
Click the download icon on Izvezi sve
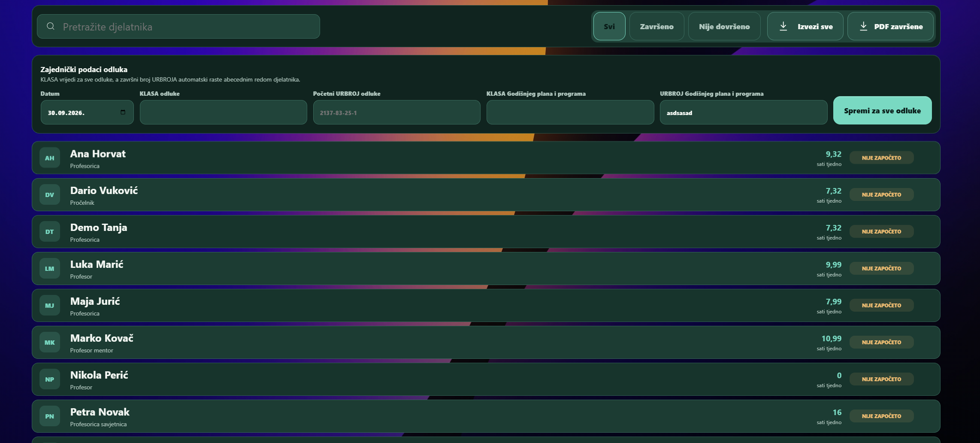[x=783, y=26]
